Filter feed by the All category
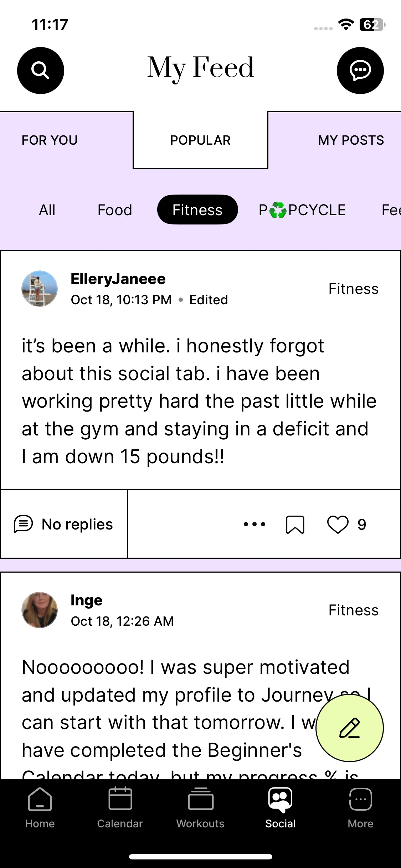401x868 pixels. point(47,210)
